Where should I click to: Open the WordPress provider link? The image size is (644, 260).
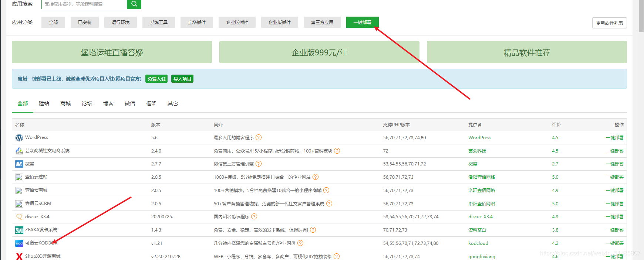tap(480, 137)
